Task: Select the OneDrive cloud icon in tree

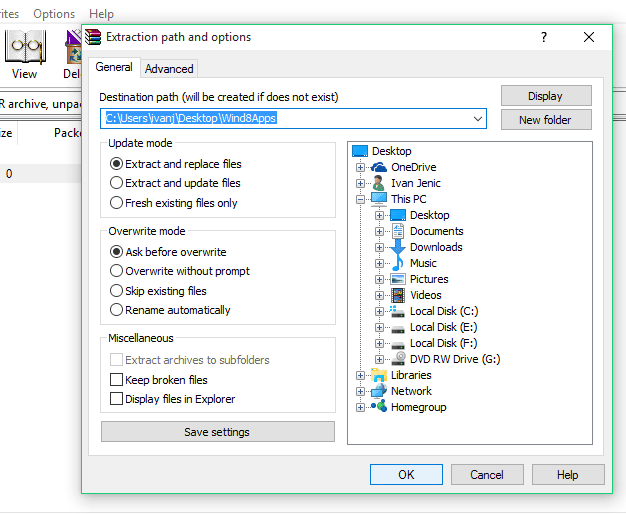Action: click(378, 167)
